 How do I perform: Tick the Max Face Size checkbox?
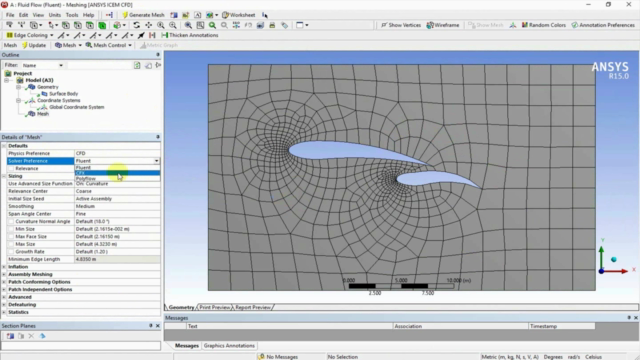pos(11,237)
